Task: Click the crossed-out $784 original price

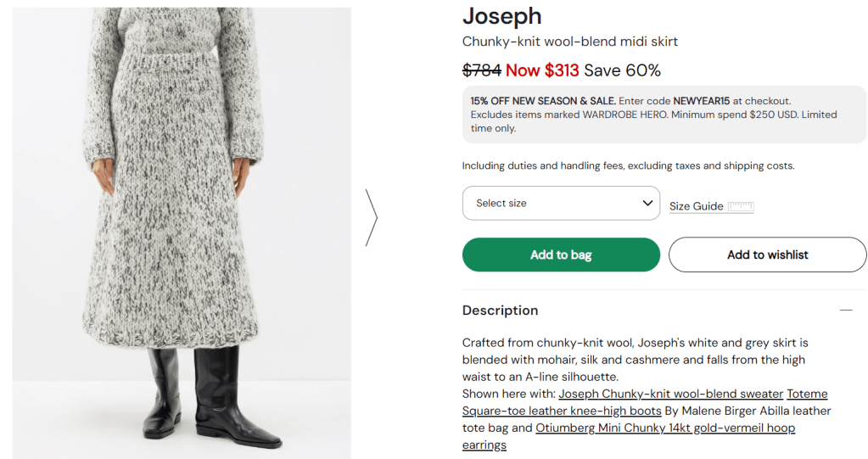Action: click(x=481, y=70)
